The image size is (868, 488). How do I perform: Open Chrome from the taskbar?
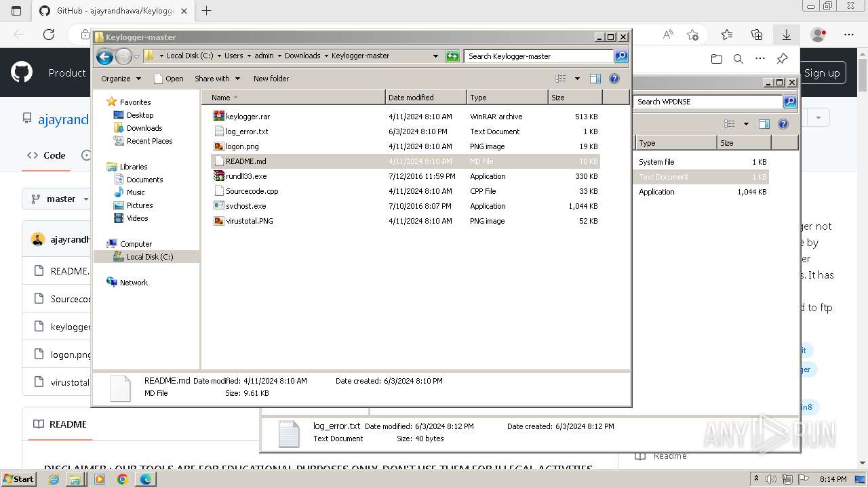click(x=122, y=479)
